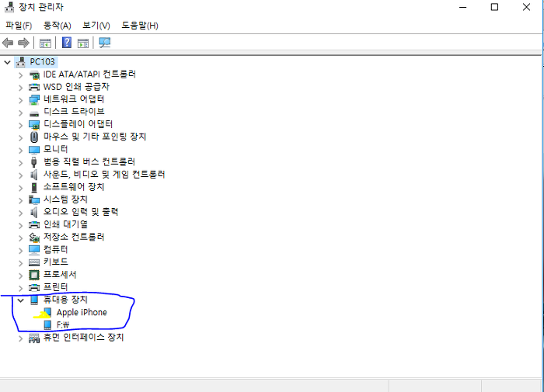Open the 보기(V) menu
Screen dimensions: 544x392
[x=96, y=26]
